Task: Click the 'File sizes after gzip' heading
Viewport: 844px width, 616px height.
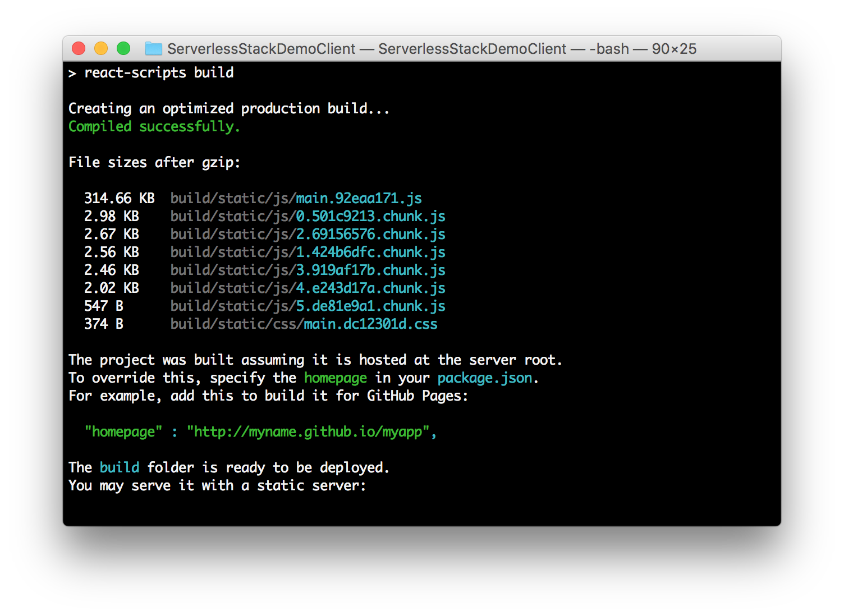Action: coord(154,162)
